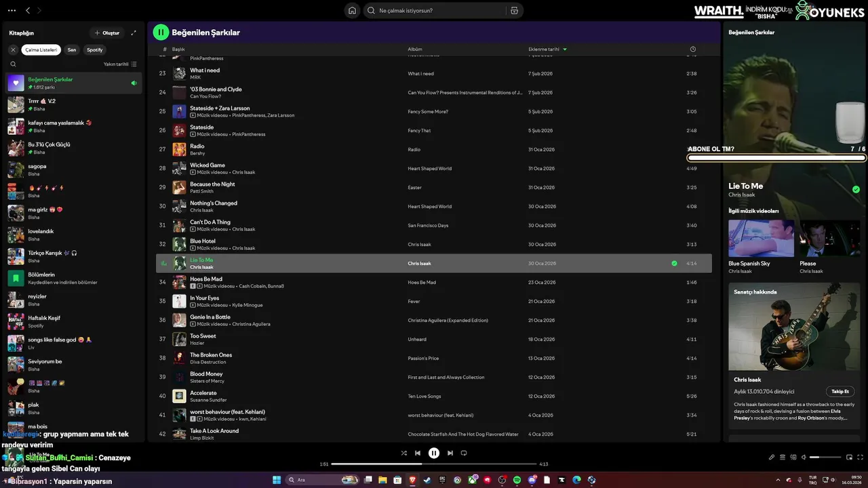Mute with the volume speaker icon

pyautogui.click(x=804, y=457)
